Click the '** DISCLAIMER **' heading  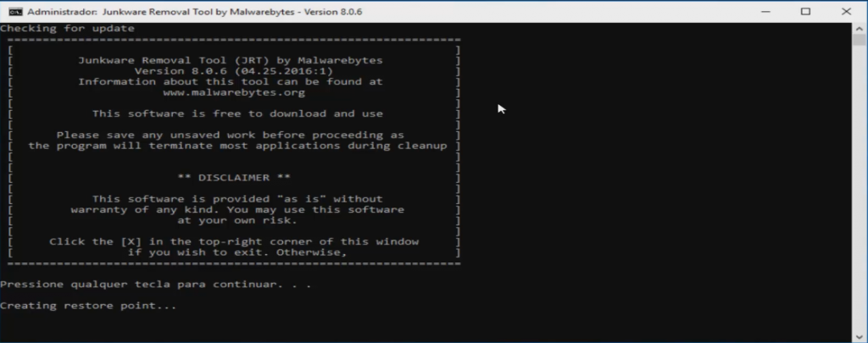(x=234, y=178)
